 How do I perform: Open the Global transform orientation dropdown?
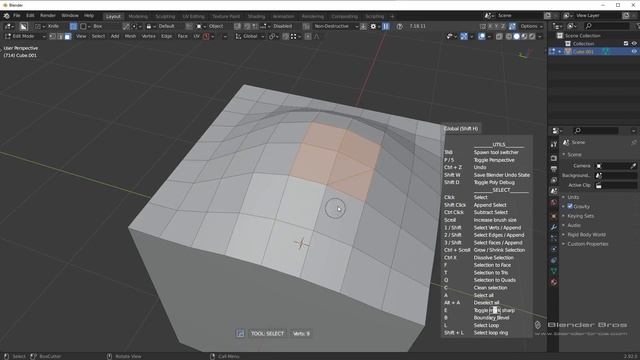coord(250,36)
